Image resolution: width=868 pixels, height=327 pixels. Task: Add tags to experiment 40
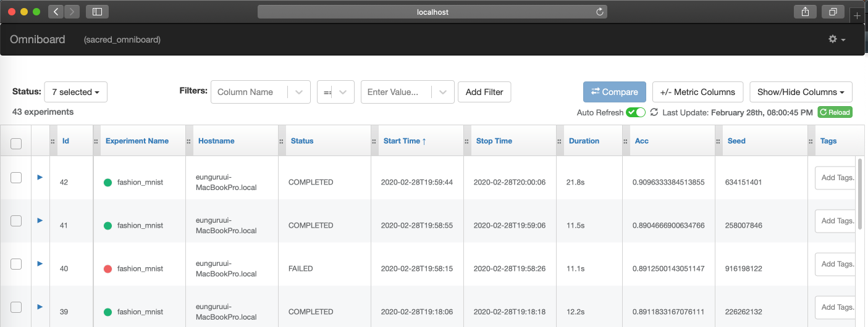(x=835, y=264)
